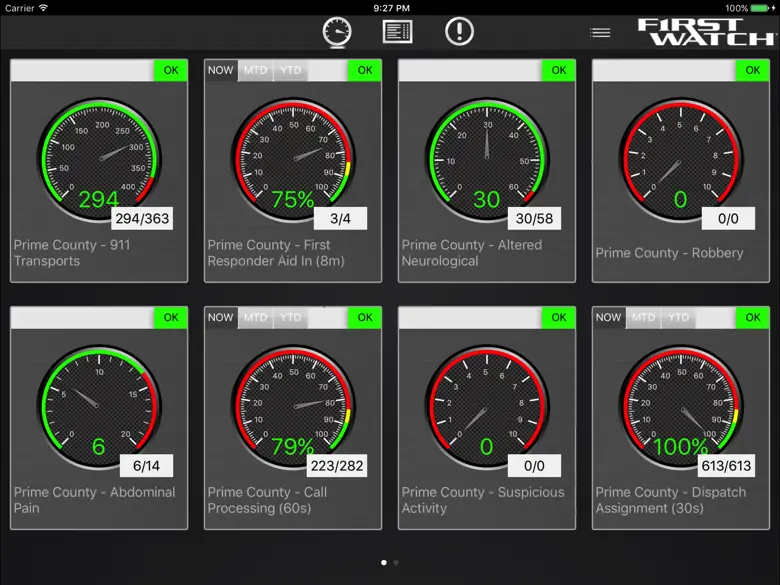Select Prime County - Call Processing (60s) title
Viewport: 780px width, 585px height.
click(267, 500)
